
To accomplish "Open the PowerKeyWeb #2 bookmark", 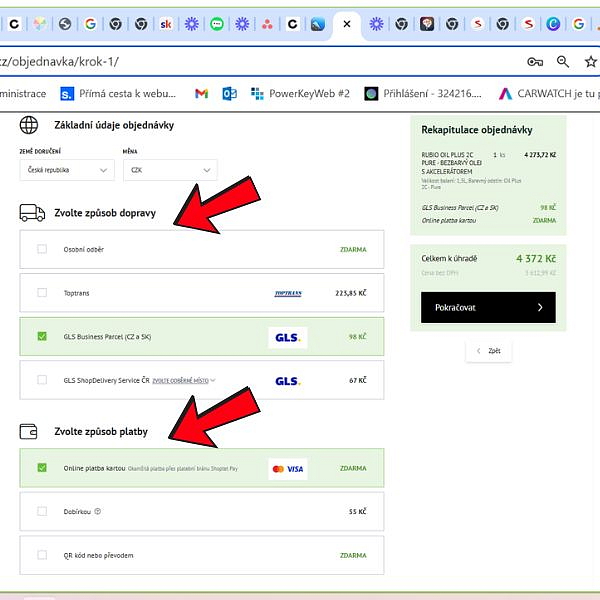I will click(x=300, y=93).
